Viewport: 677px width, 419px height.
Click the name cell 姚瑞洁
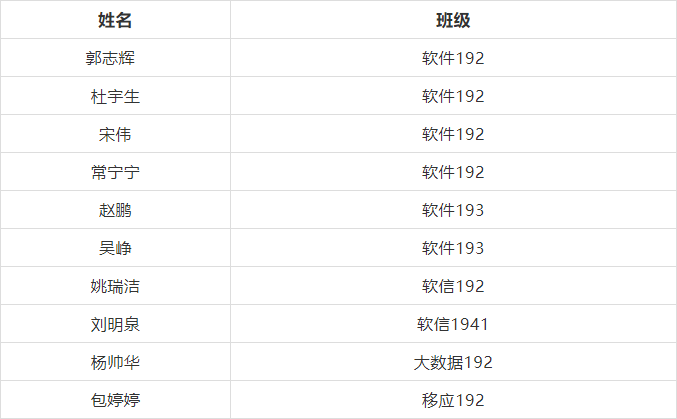[x=115, y=286]
